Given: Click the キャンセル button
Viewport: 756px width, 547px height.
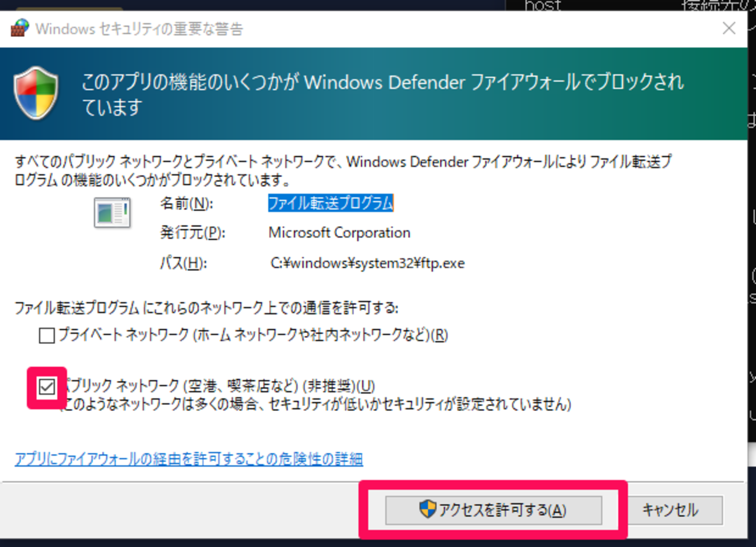Looking at the screenshot, I should tap(670, 510).
